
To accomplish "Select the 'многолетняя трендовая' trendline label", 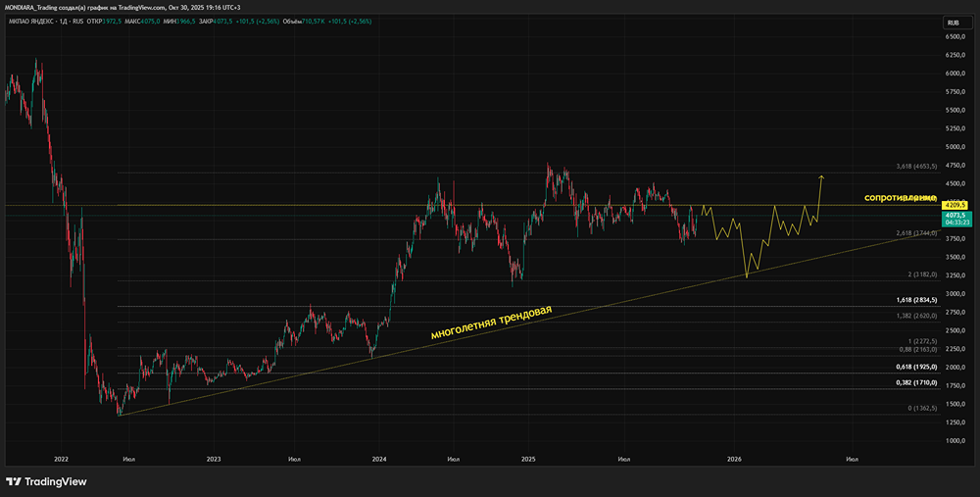I will coord(492,322).
